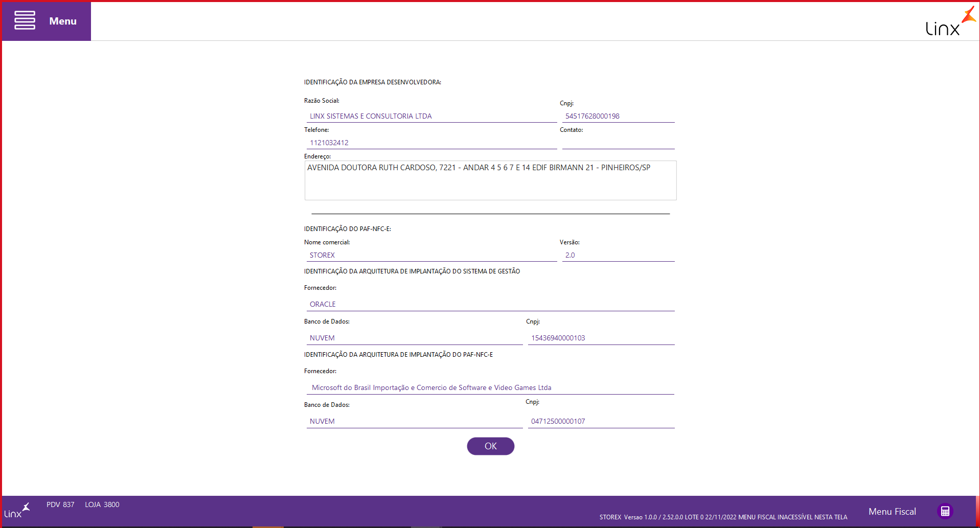Click the PDV 837 status text
980x528 pixels.
click(60, 504)
